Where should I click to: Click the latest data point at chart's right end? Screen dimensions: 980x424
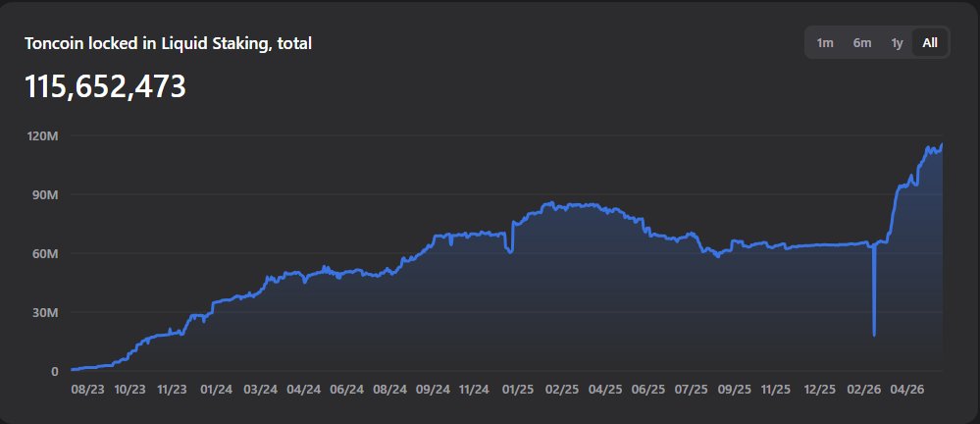tap(942, 145)
